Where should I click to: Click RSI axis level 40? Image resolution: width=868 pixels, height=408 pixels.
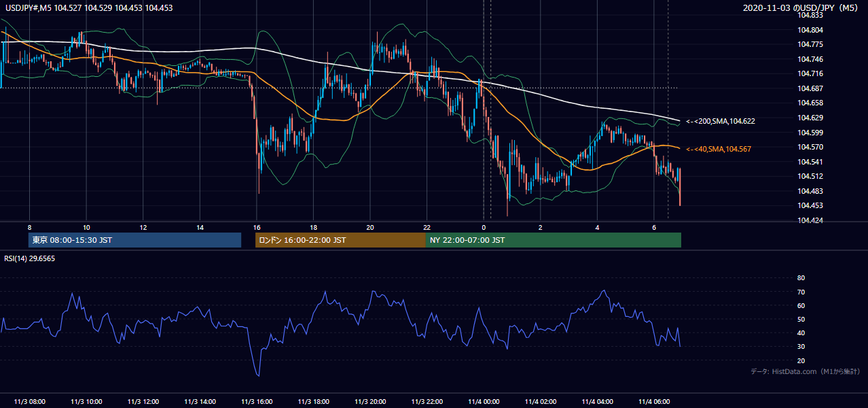[x=801, y=333]
